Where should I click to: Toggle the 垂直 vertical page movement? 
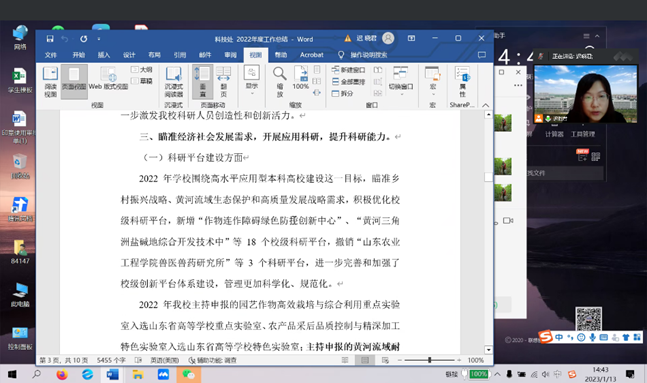(203, 82)
